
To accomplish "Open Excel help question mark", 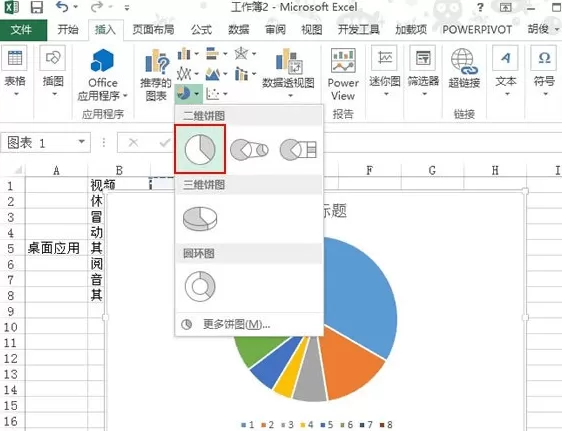I will (x=480, y=7).
